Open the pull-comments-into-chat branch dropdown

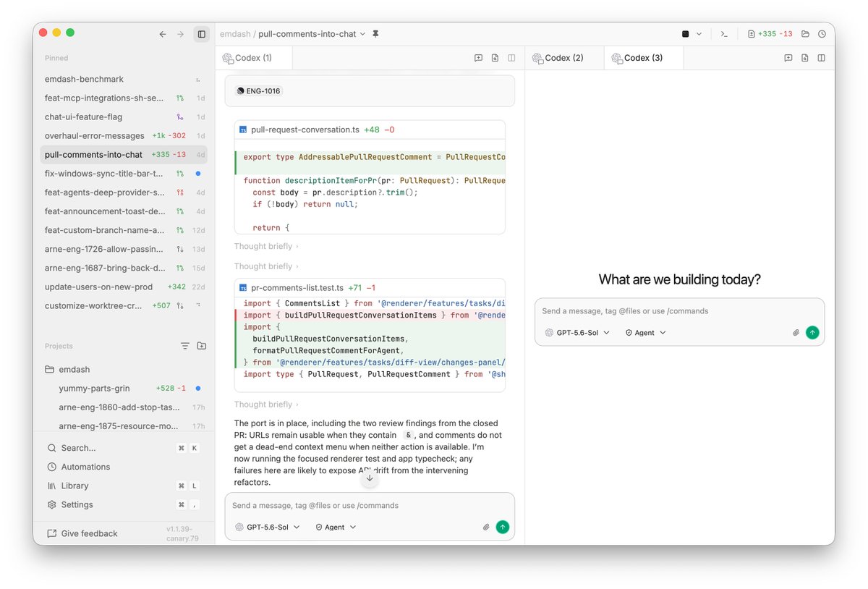point(312,34)
